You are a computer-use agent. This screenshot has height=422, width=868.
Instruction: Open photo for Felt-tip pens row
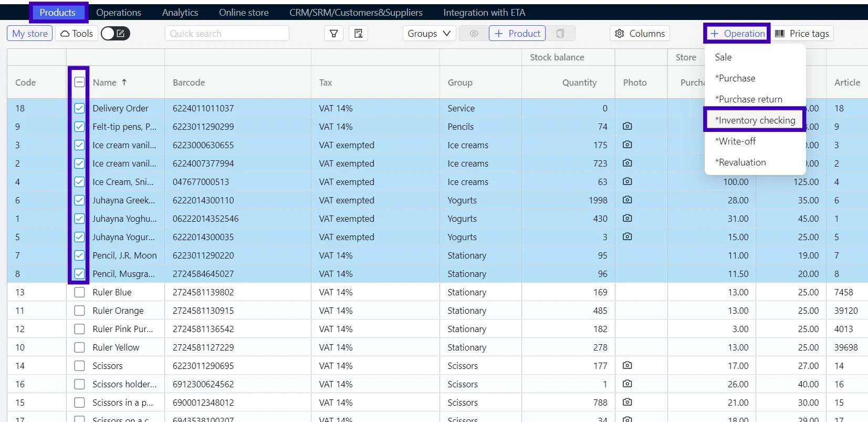click(627, 126)
